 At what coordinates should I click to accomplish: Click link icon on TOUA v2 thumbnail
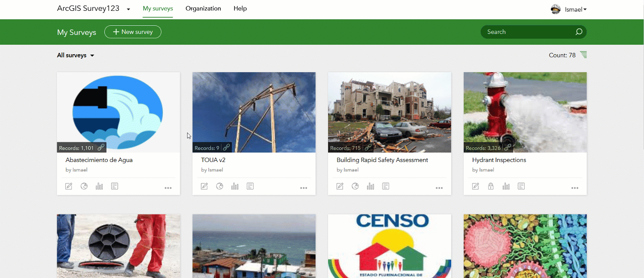[226, 147]
